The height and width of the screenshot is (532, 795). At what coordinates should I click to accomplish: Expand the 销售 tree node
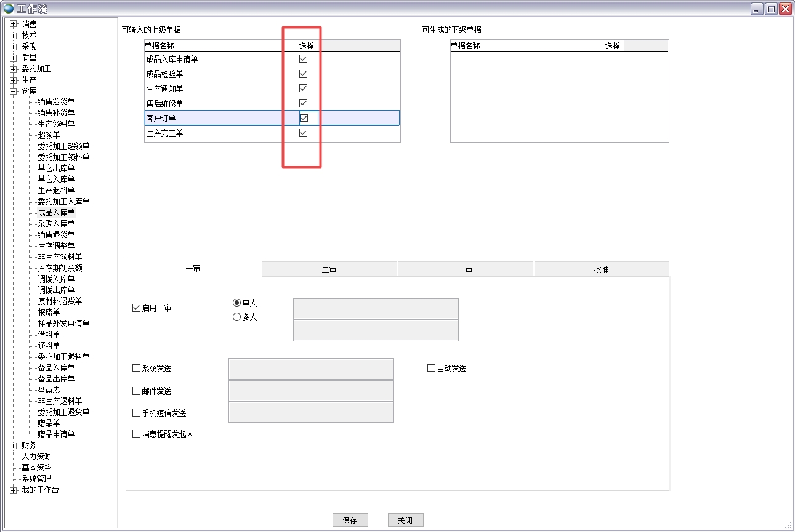coord(13,24)
